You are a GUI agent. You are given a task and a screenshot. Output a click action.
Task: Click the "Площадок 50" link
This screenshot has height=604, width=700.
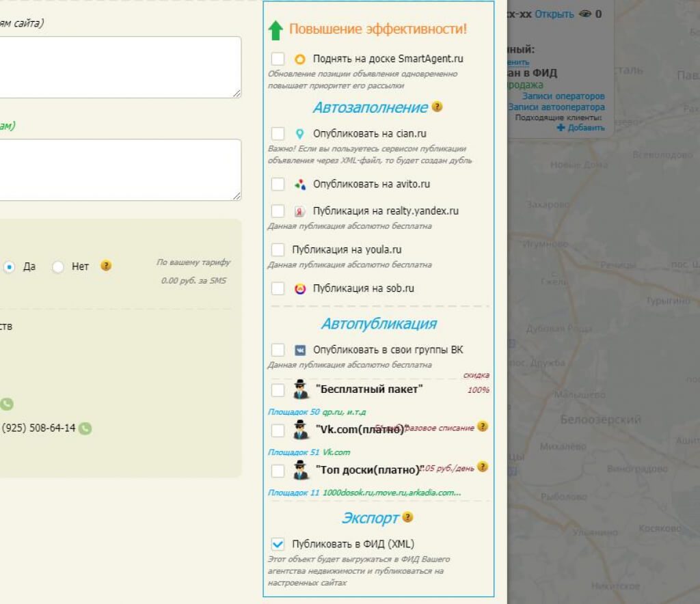pyautogui.click(x=294, y=412)
